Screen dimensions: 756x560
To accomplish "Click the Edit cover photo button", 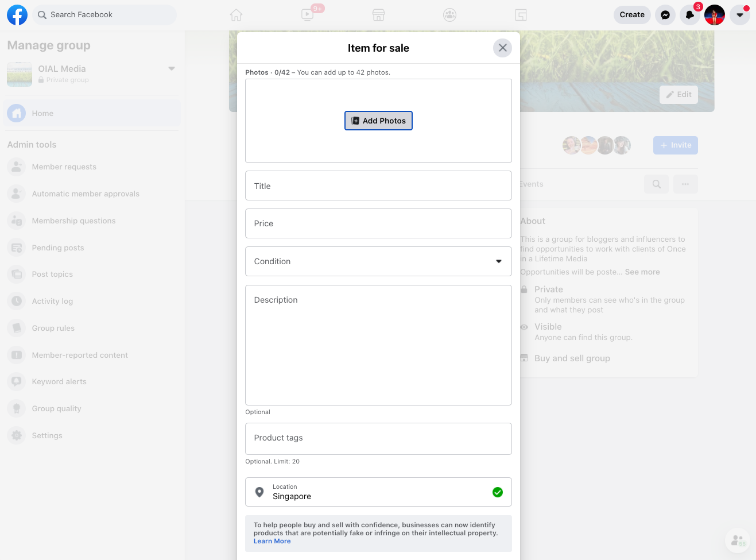I will tap(679, 95).
